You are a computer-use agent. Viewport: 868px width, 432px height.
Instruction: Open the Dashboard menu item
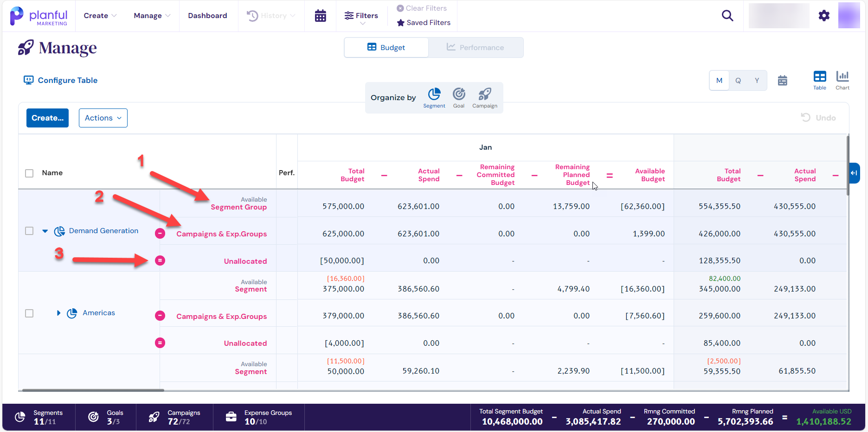207,16
